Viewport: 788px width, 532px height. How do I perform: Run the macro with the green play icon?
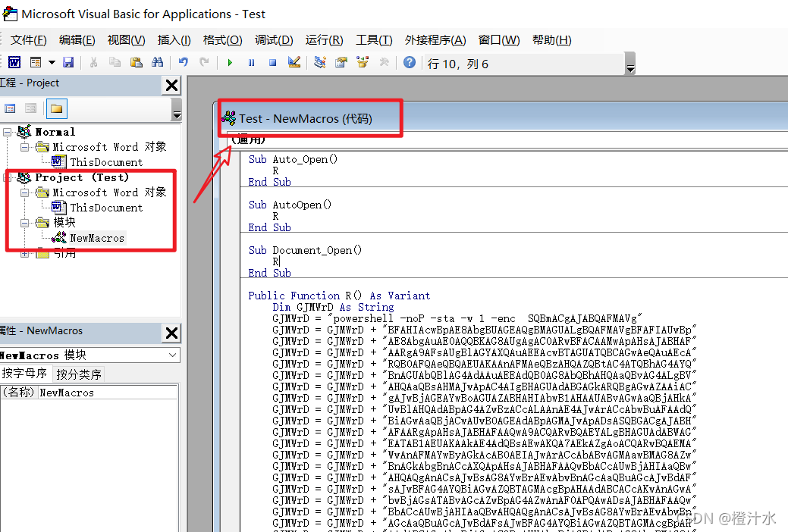point(230,62)
